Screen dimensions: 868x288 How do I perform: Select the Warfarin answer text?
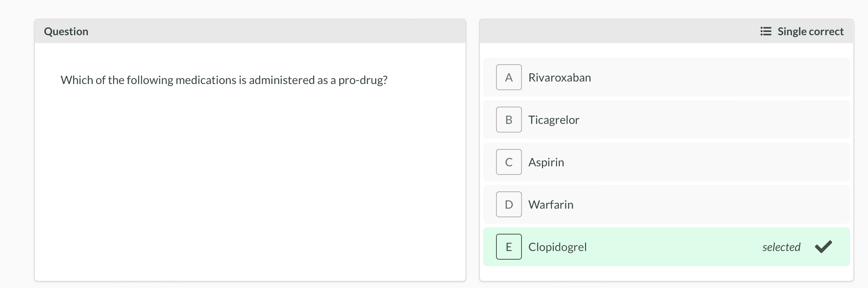tap(551, 205)
